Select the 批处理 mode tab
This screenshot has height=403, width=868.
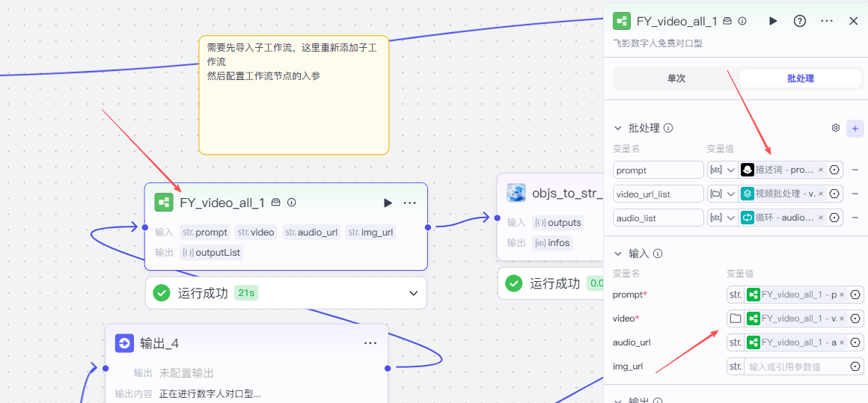[800, 79]
